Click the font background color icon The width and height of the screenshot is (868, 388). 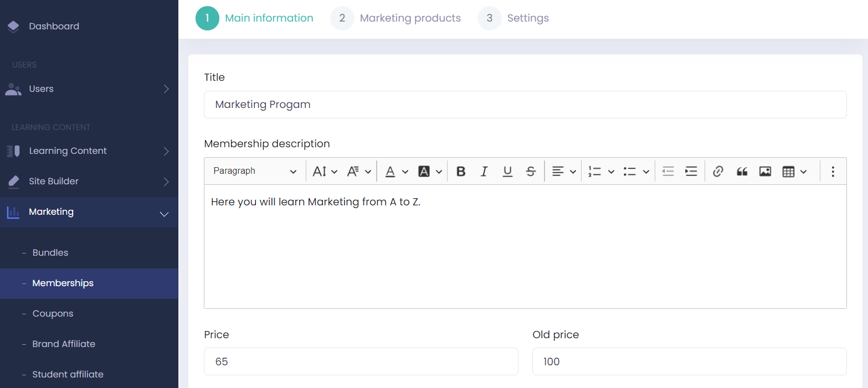click(x=424, y=172)
